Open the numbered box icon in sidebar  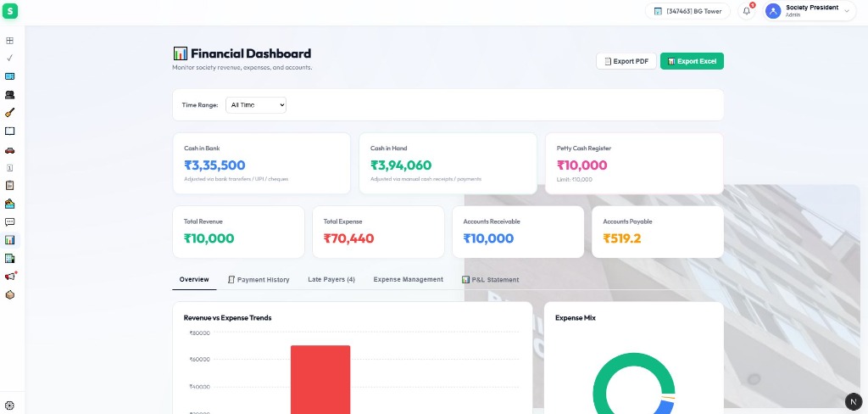pyautogui.click(x=9, y=167)
